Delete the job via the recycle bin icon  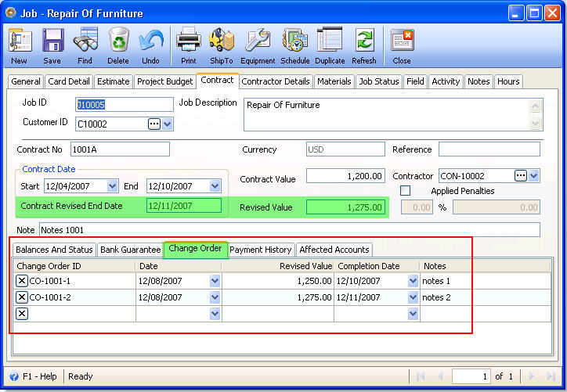coord(118,40)
